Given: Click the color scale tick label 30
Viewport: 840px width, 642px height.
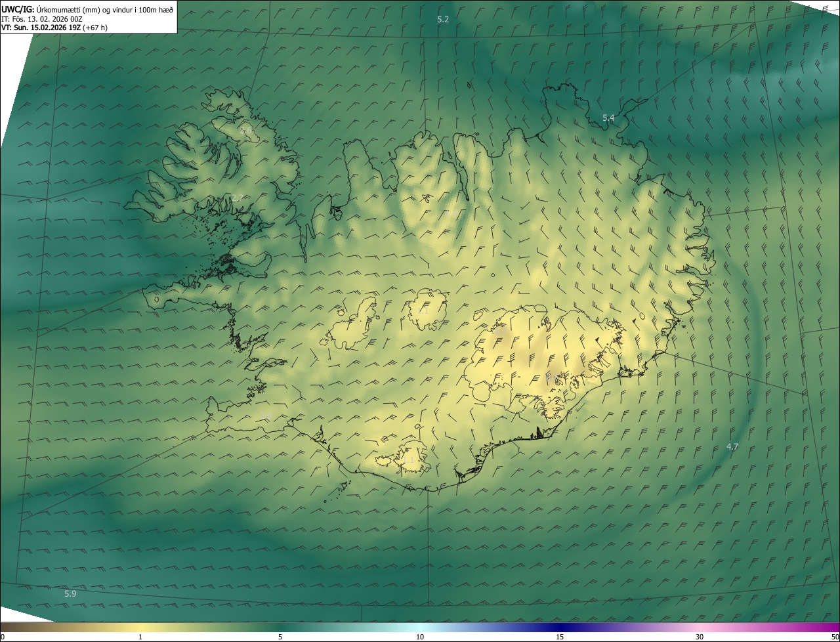Looking at the screenshot, I should 700,637.
